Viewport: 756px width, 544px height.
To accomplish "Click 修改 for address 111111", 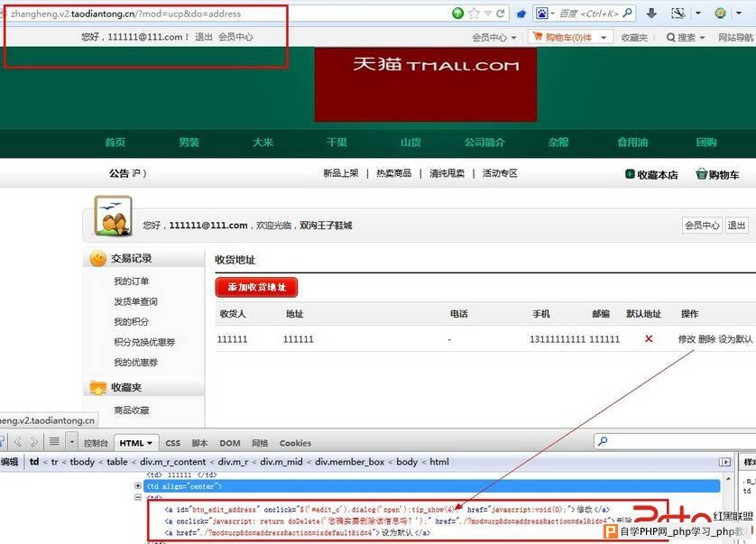I will pos(687,339).
